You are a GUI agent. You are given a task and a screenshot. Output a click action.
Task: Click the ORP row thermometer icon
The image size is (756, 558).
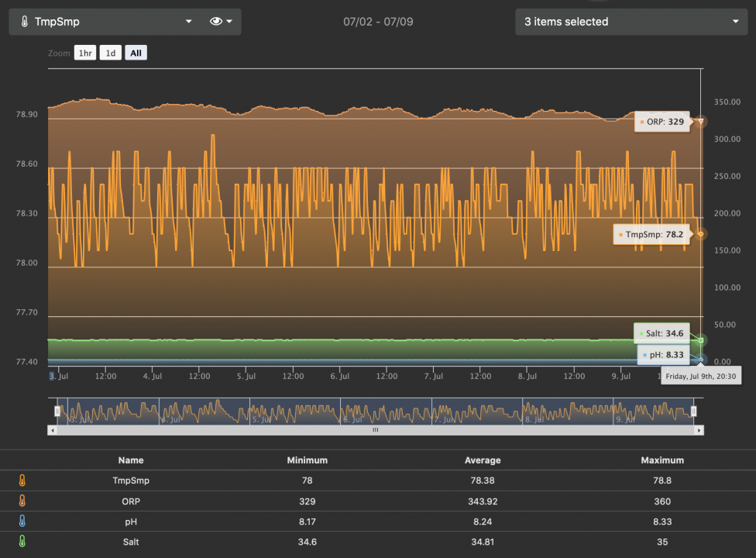[x=22, y=501]
